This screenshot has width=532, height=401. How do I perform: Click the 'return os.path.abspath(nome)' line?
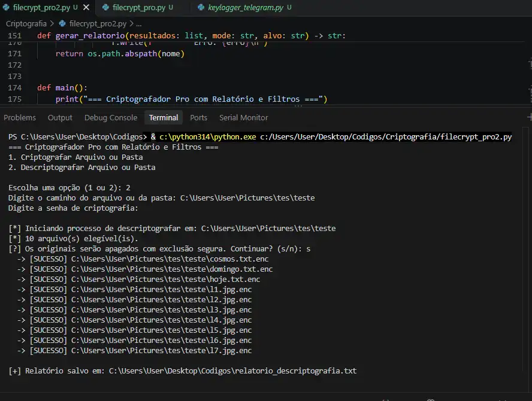pos(120,53)
